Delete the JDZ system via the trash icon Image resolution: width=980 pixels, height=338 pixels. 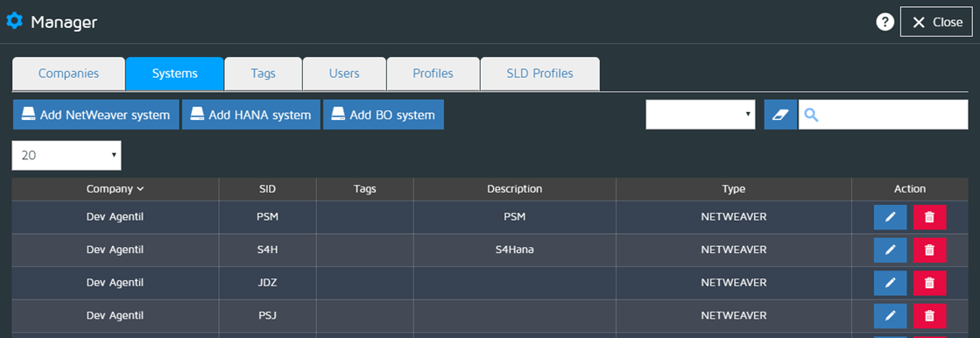coord(929,283)
